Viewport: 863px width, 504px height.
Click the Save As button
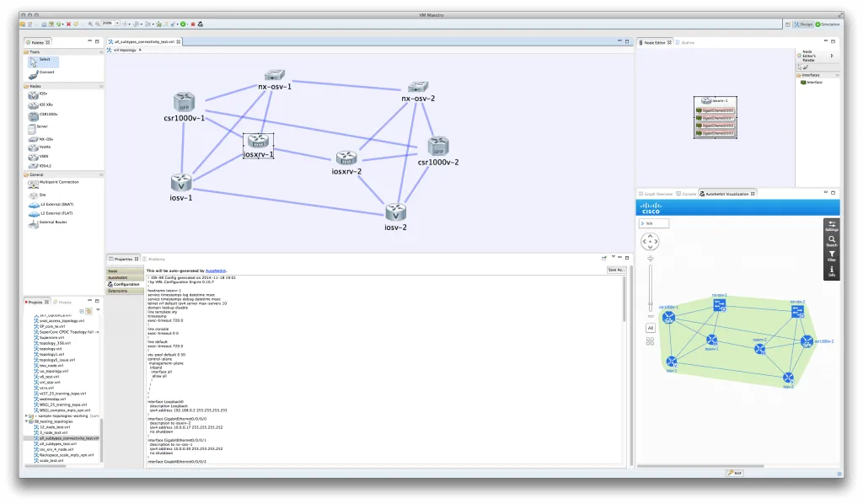coord(616,270)
